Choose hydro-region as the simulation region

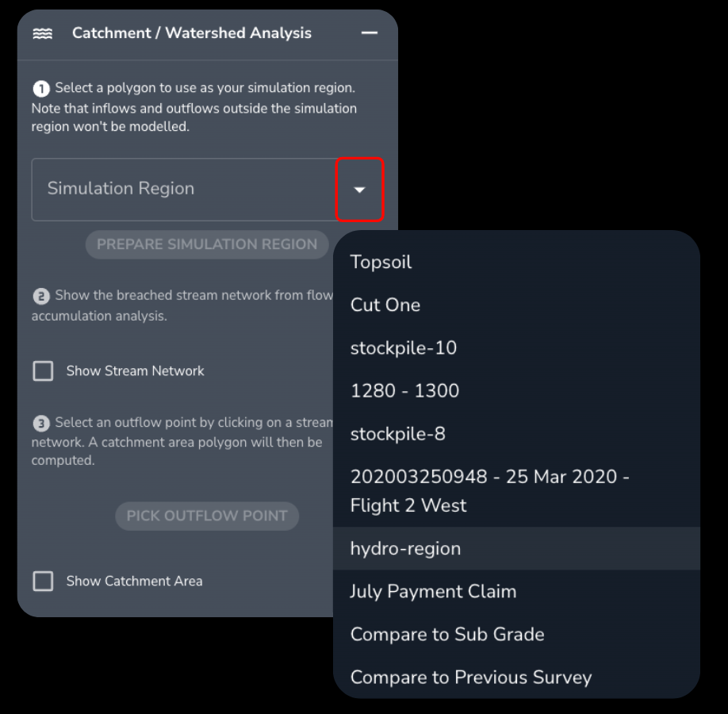click(405, 549)
